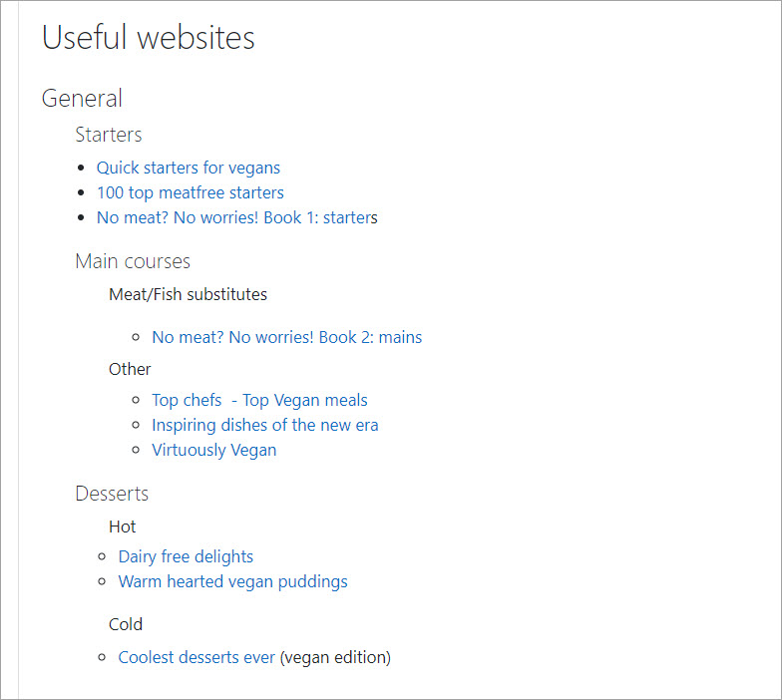Open Inspiring dishes of the new era
This screenshot has width=782, height=700.
click(x=264, y=425)
